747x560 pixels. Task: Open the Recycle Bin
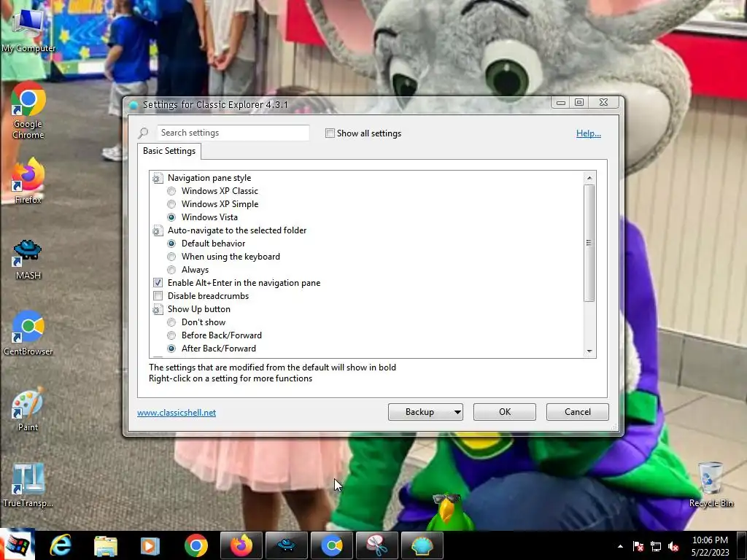pos(711,485)
